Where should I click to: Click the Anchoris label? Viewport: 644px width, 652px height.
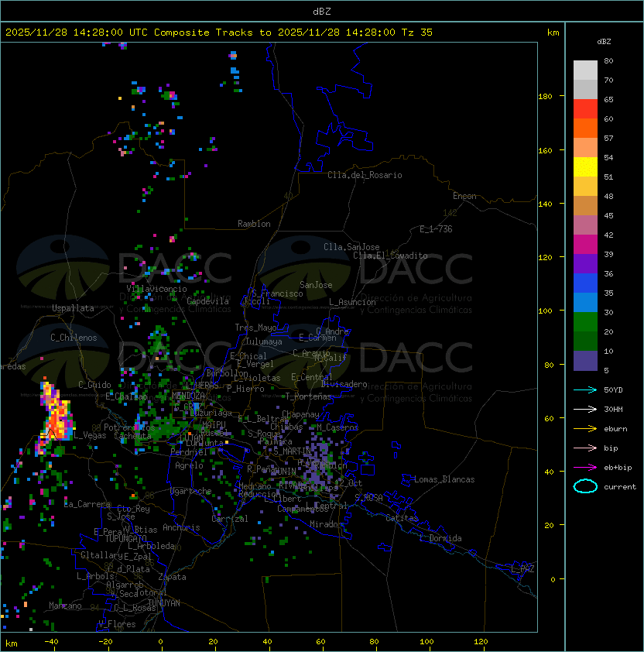[x=181, y=527]
